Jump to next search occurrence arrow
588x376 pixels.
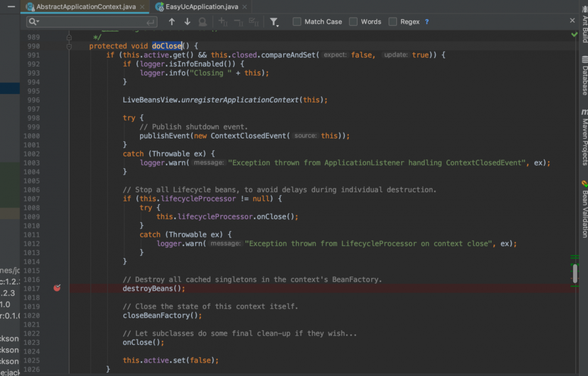[x=187, y=22]
